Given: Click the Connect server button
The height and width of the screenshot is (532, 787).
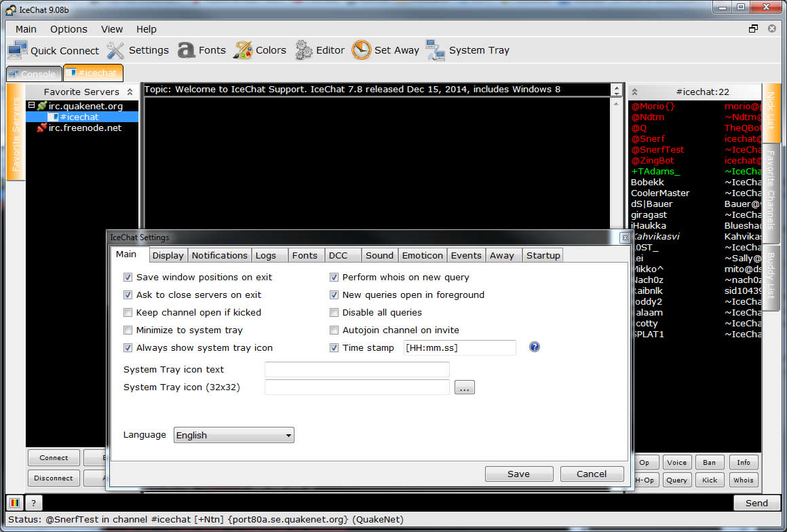Looking at the screenshot, I should coord(54,458).
